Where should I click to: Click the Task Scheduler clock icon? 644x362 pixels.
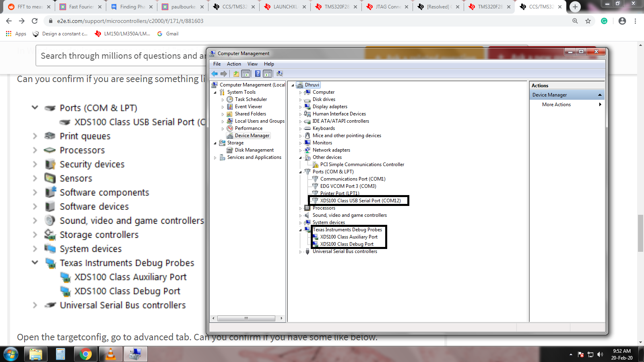pyautogui.click(x=230, y=99)
